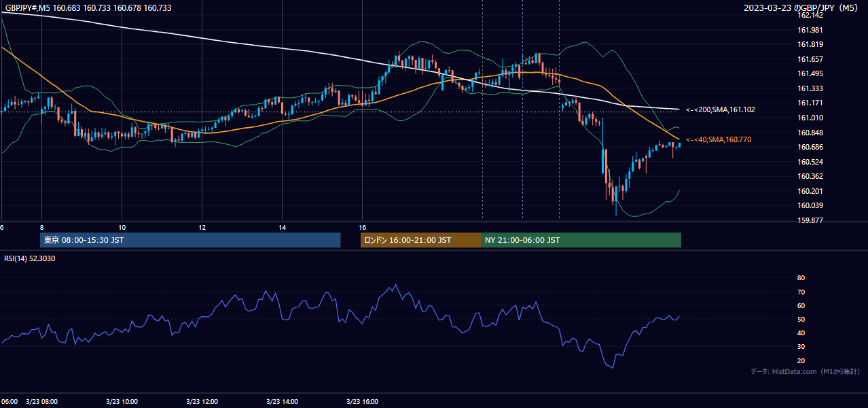Viewport: 868px width, 408px height.
Task: Click the Tokyo 08:00-15:30 JST session bar
Action: pyautogui.click(x=190, y=240)
